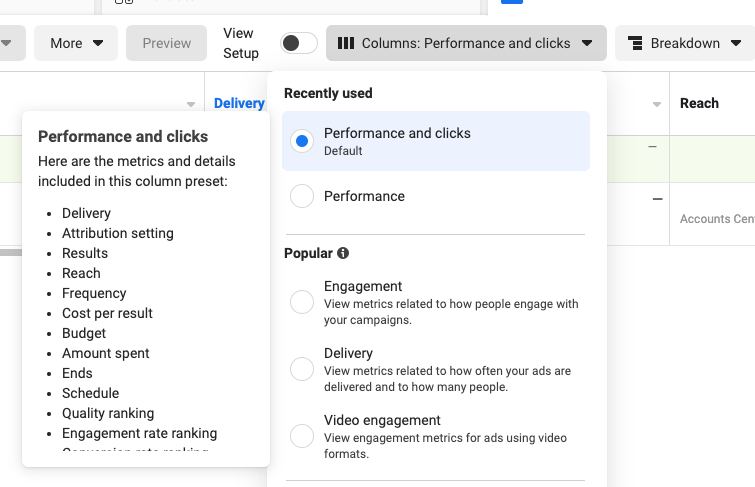Viewport: 755px width, 487px height.
Task: Click the sort arrow left of Reach header
Action: tap(657, 105)
